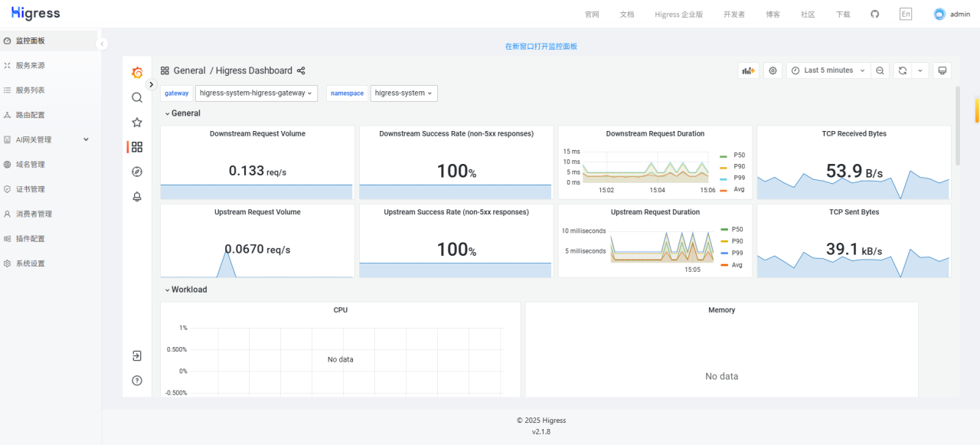Open 博客 in the top nav

coord(773,14)
